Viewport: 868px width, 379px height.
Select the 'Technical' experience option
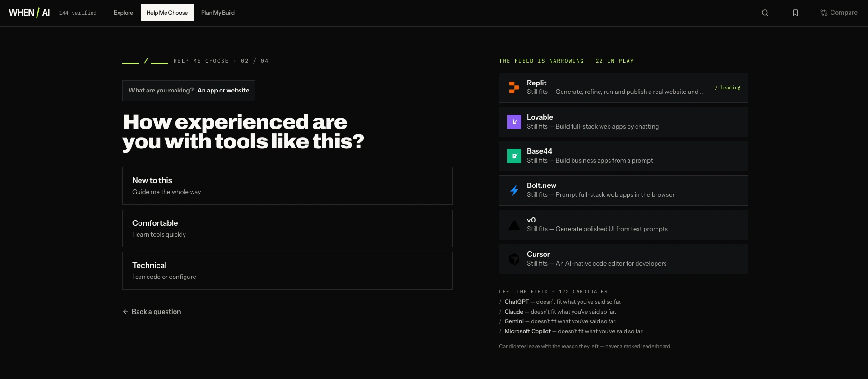point(287,271)
